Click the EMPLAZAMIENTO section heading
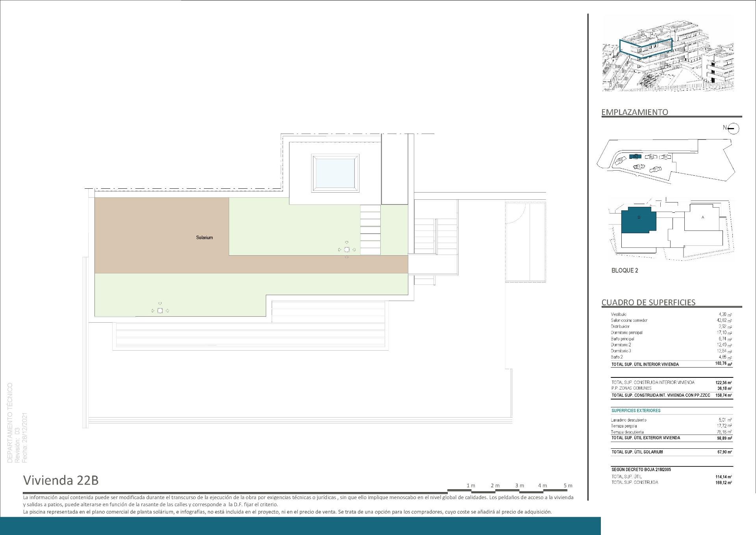 pyautogui.click(x=634, y=112)
